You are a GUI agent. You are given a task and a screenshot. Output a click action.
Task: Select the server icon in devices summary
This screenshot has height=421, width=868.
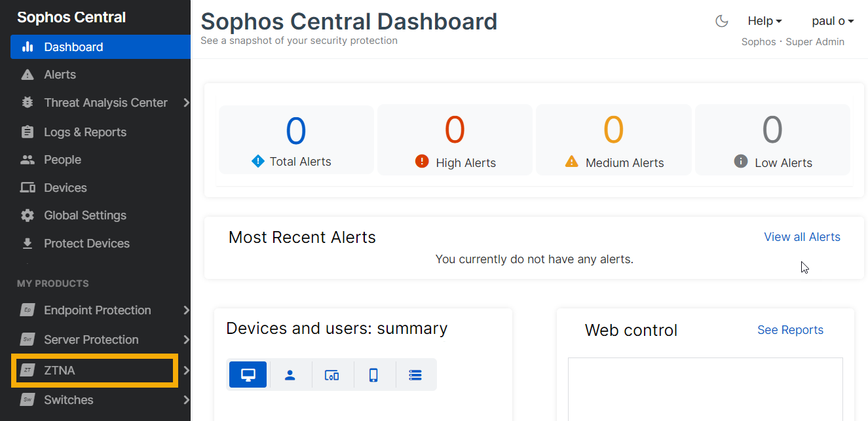tap(415, 375)
